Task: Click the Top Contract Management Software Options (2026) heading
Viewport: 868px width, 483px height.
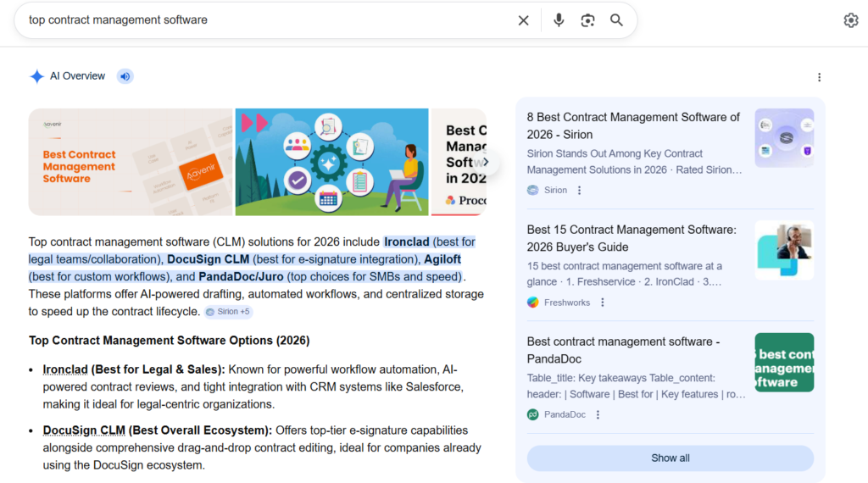Action: [x=170, y=341]
